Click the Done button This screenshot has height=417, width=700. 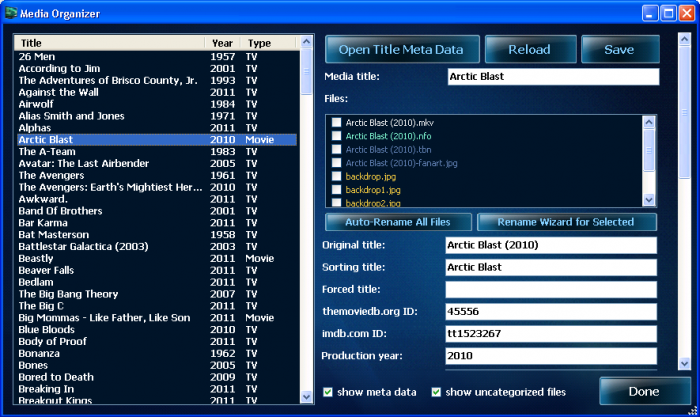645,392
